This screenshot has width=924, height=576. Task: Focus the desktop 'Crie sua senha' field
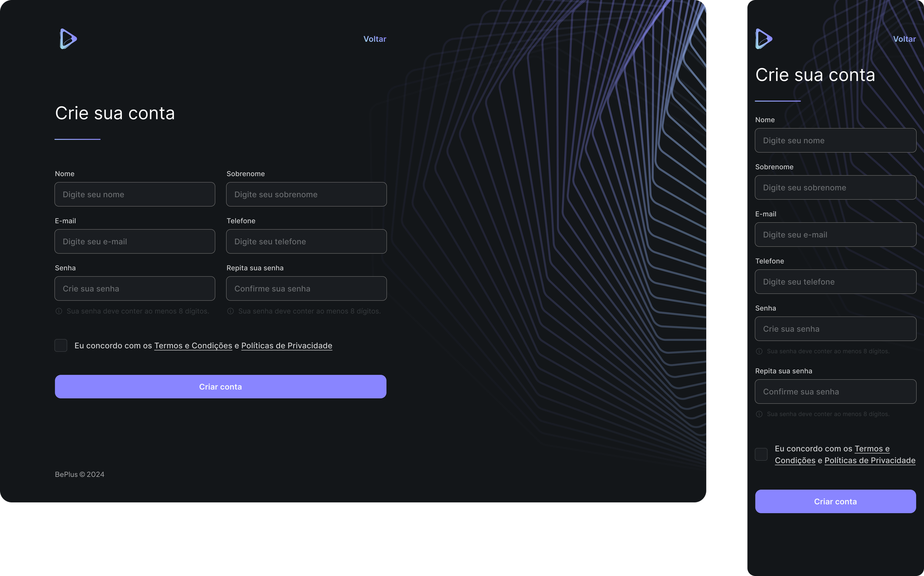tap(135, 288)
